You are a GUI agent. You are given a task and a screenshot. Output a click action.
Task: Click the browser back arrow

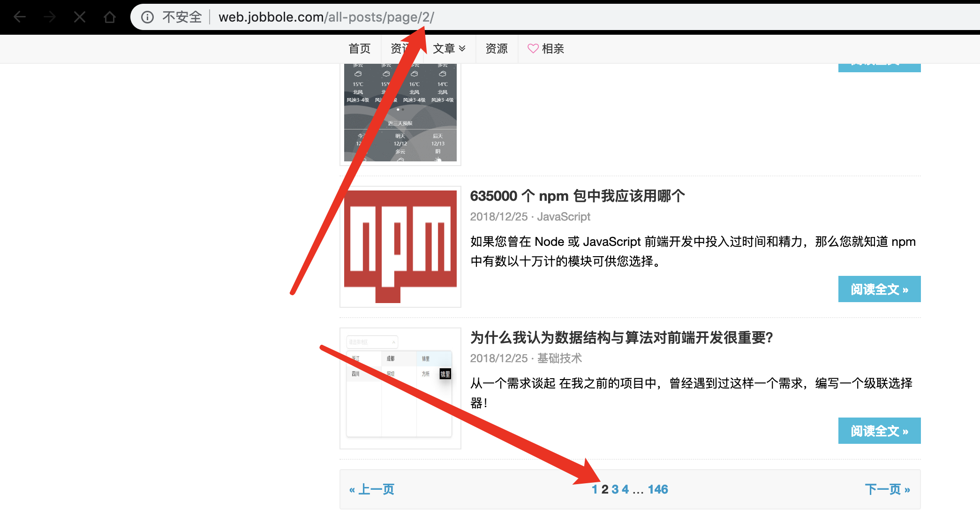[20, 17]
